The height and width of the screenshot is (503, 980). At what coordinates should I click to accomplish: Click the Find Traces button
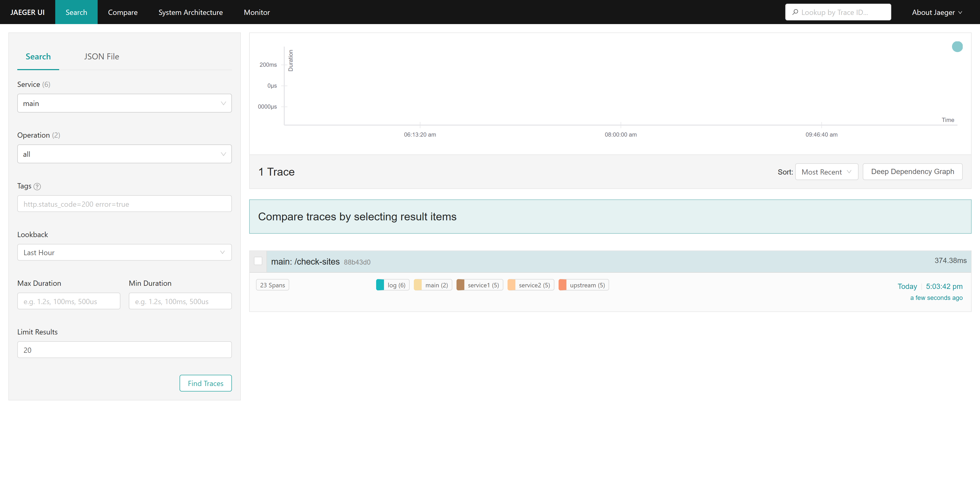click(206, 383)
